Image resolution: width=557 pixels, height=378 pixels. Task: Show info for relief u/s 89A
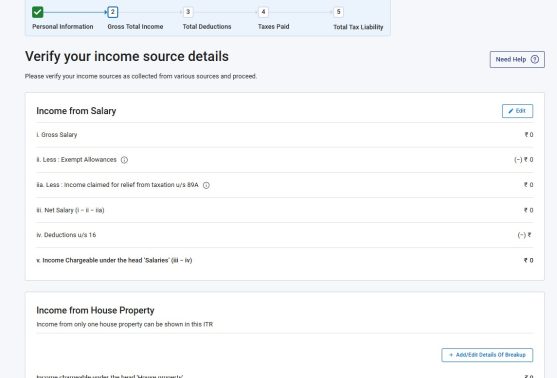pos(206,185)
